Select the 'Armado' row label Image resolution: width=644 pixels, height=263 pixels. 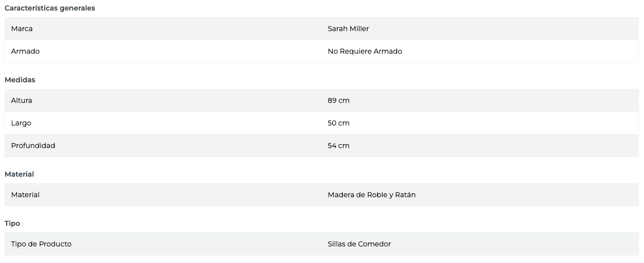[x=25, y=51]
